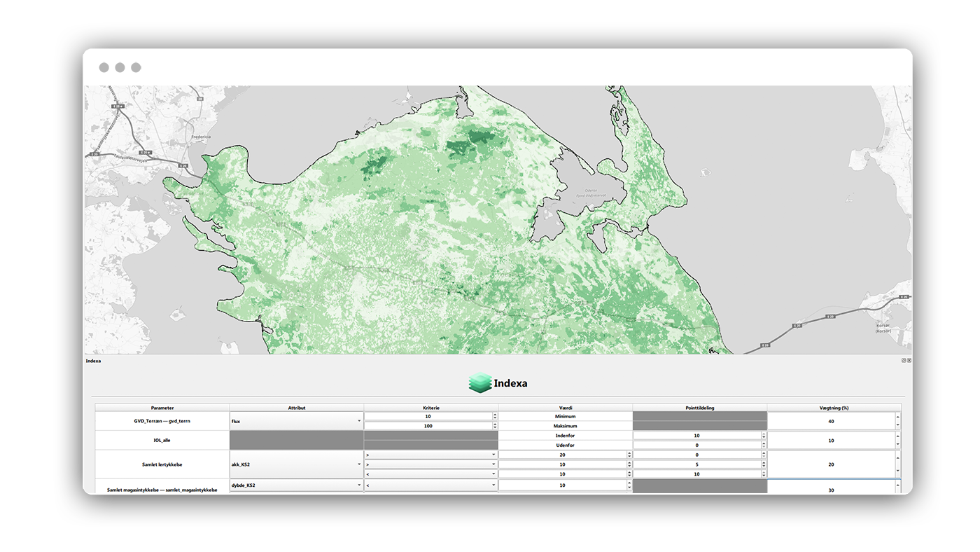The image size is (980, 552).
Task: Click the Indexa stacked-layers logo
Action: pyautogui.click(x=479, y=382)
